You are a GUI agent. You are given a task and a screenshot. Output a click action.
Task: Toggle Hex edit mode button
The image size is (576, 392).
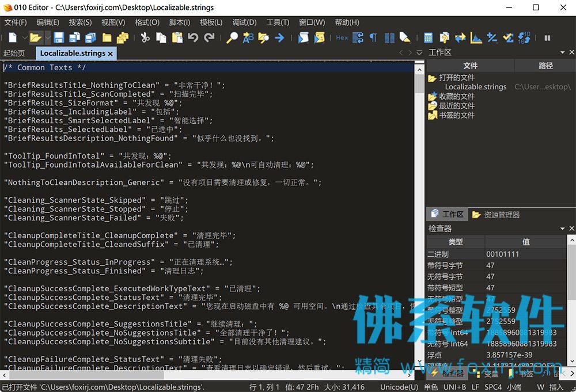coord(342,37)
